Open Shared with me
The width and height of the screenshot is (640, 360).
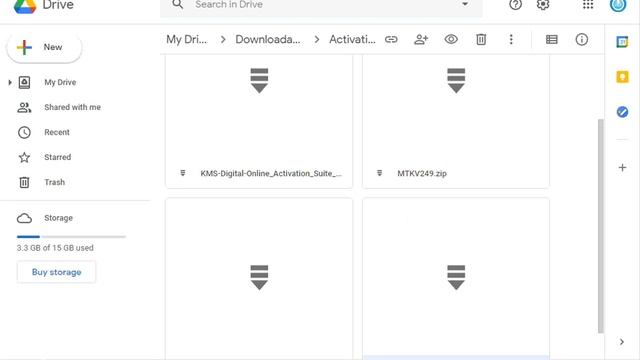point(72,107)
